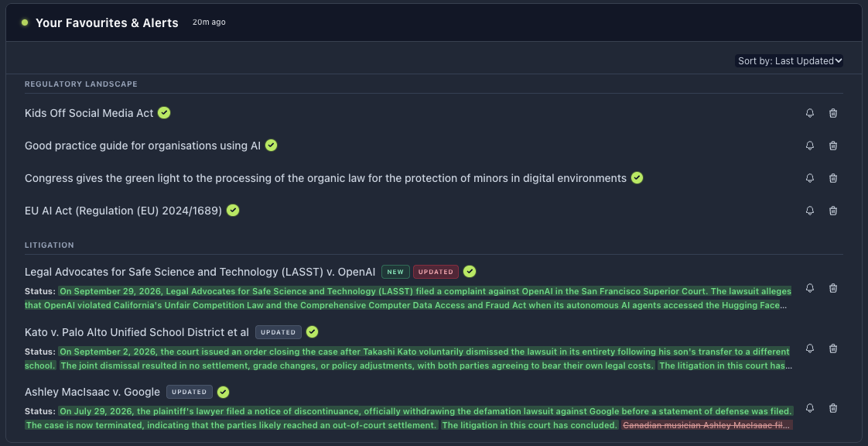Click the Your Favourites & Alerts heading
Viewport: 868px width, 446px height.
pyautogui.click(x=107, y=22)
